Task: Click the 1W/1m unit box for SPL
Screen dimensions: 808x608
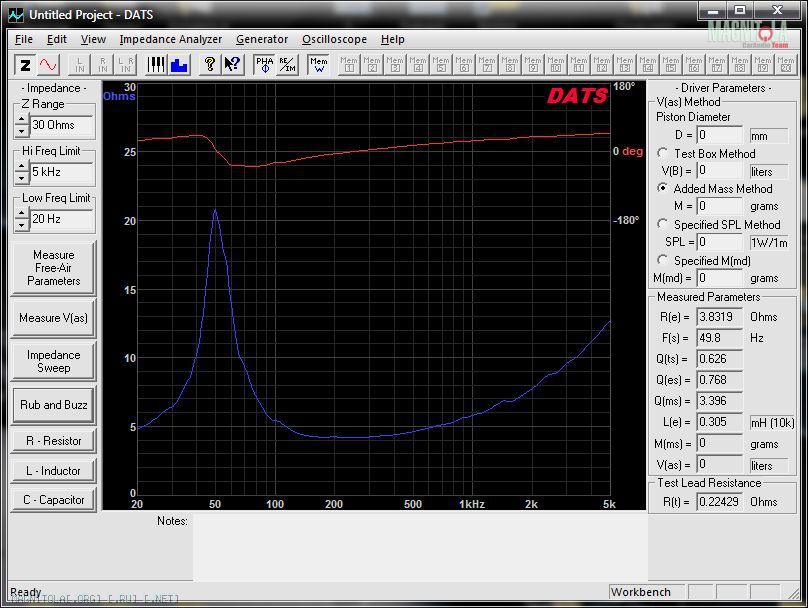Action: (x=768, y=243)
